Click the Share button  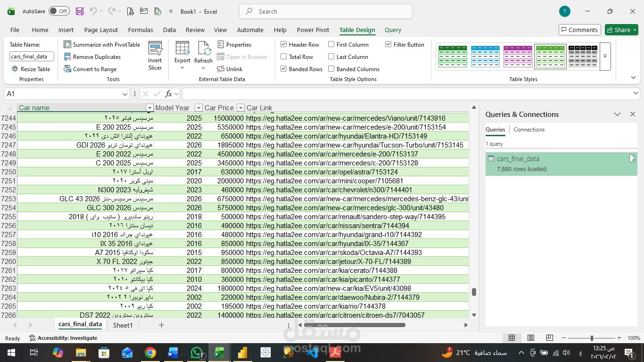click(x=621, y=30)
